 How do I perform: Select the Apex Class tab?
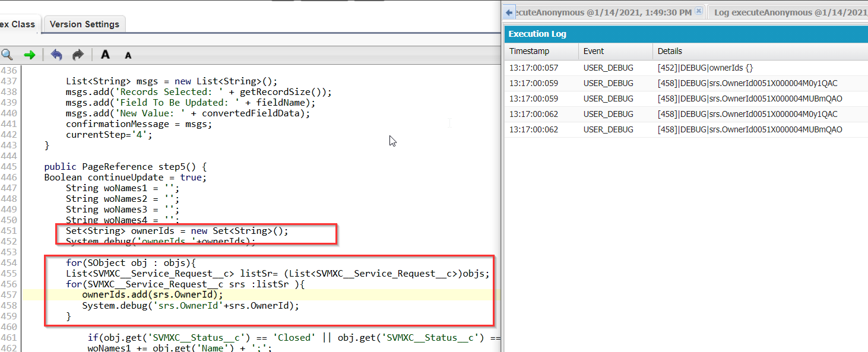(18, 24)
